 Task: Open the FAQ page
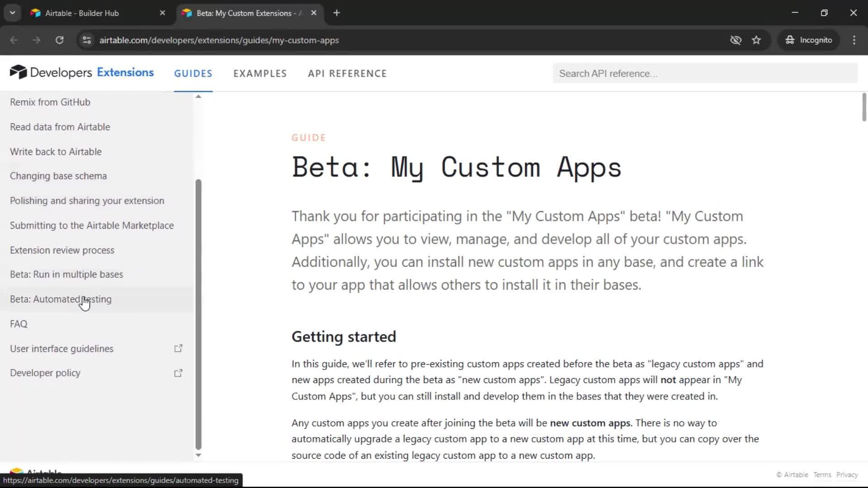19,324
